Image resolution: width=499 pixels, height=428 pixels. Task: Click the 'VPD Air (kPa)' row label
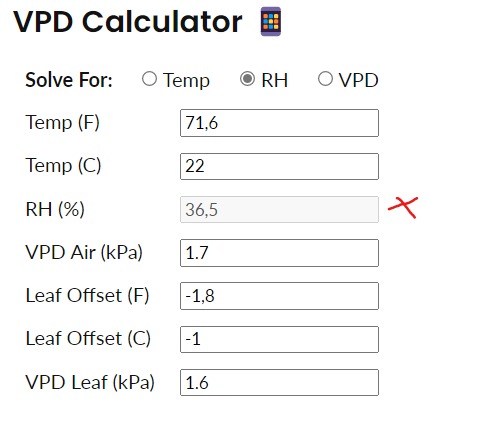pos(84,252)
